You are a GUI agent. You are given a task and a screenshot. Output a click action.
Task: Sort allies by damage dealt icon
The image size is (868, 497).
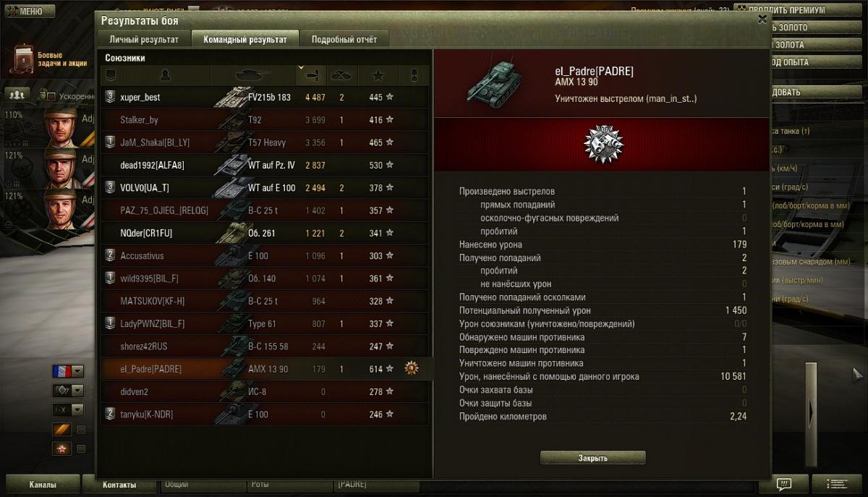click(x=312, y=75)
